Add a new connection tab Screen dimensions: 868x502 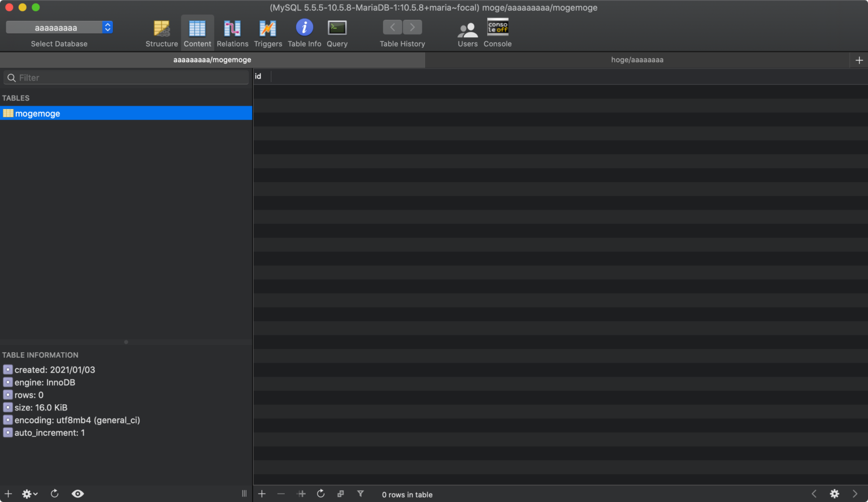point(859,60)
